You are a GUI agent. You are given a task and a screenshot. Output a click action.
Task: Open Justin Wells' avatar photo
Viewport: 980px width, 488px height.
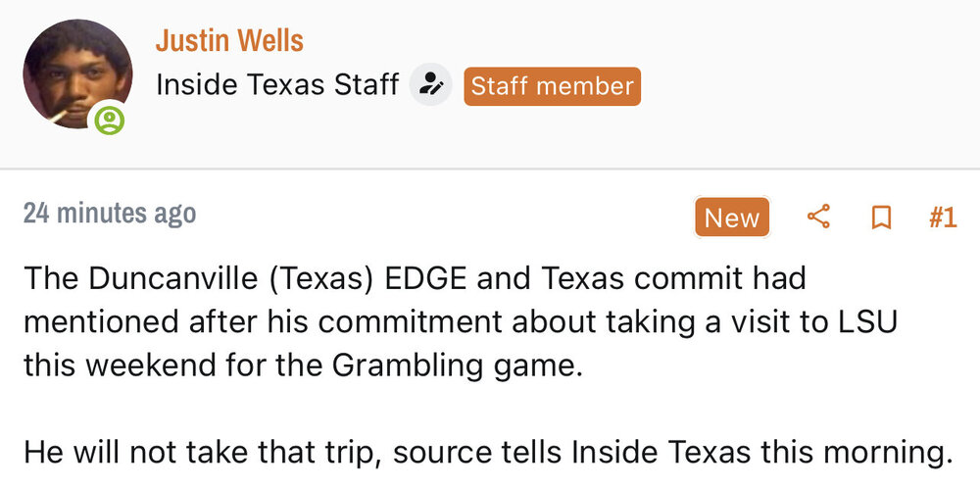[76, 73]
